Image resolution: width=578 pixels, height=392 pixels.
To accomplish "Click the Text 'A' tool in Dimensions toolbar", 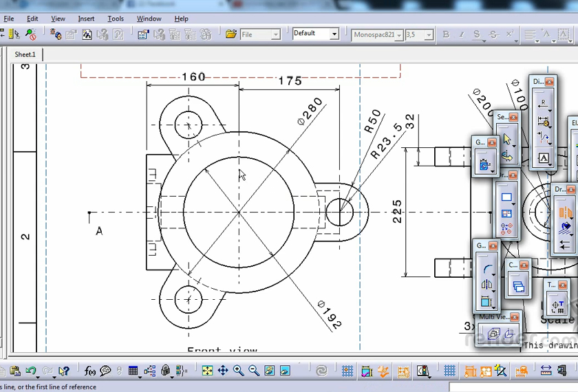I will [x=544, y=158].
